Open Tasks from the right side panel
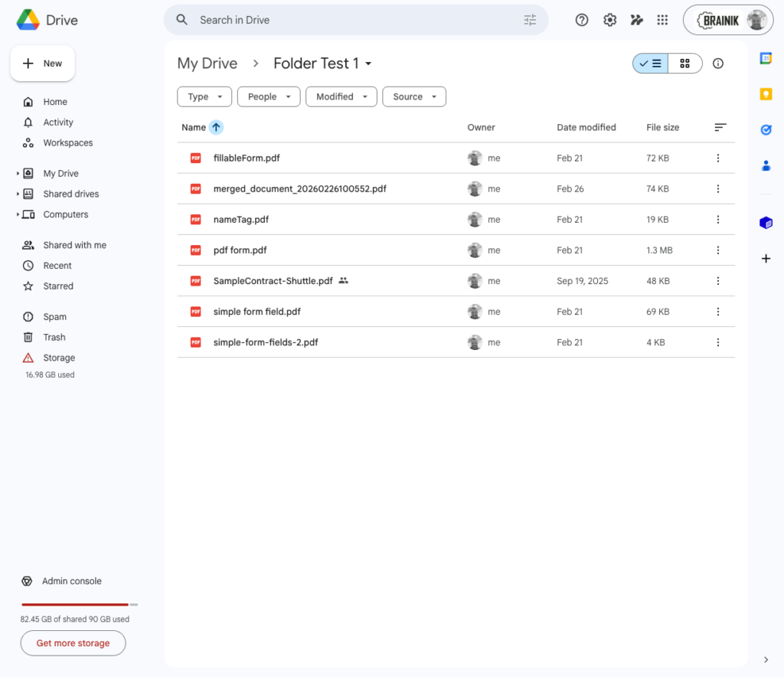The width and height of the screenshot is (784, 693). 766,129
